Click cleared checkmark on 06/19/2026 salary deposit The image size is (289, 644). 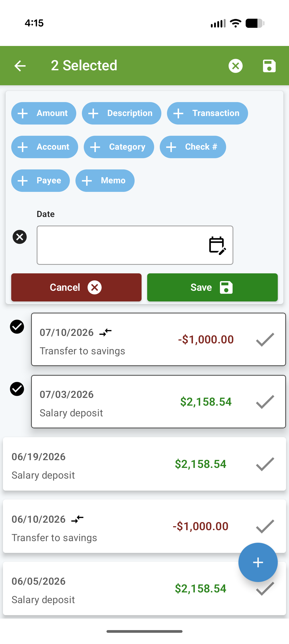[x=265, y=464]
